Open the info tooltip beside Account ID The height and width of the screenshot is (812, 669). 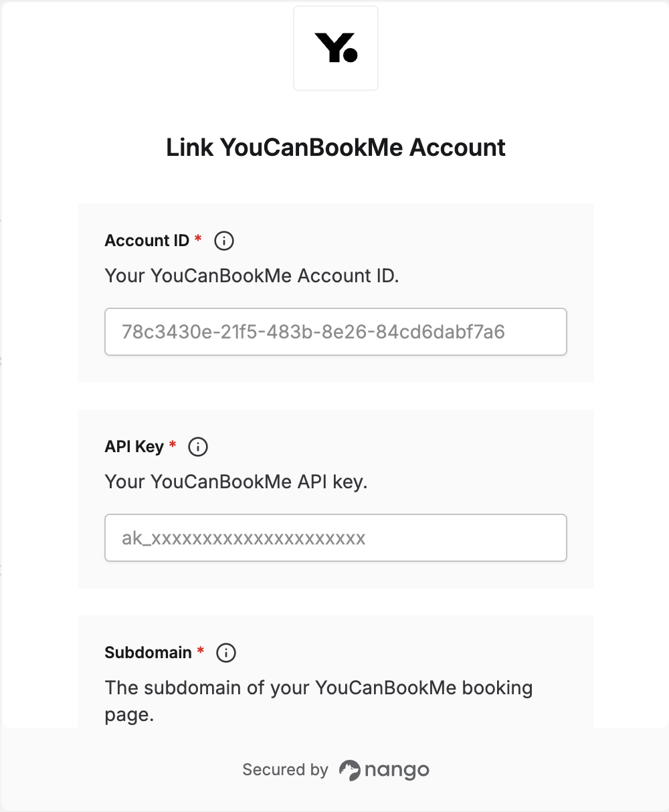(x=224, y=241)
